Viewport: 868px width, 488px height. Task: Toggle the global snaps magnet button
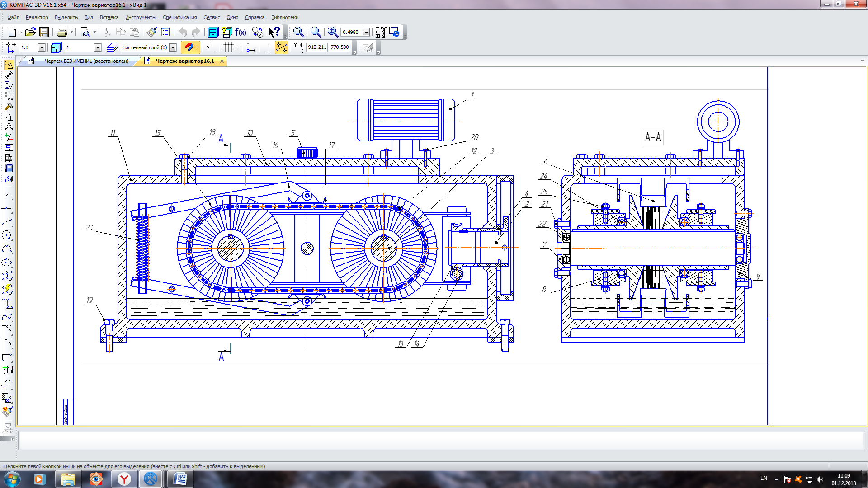[189, 47]
